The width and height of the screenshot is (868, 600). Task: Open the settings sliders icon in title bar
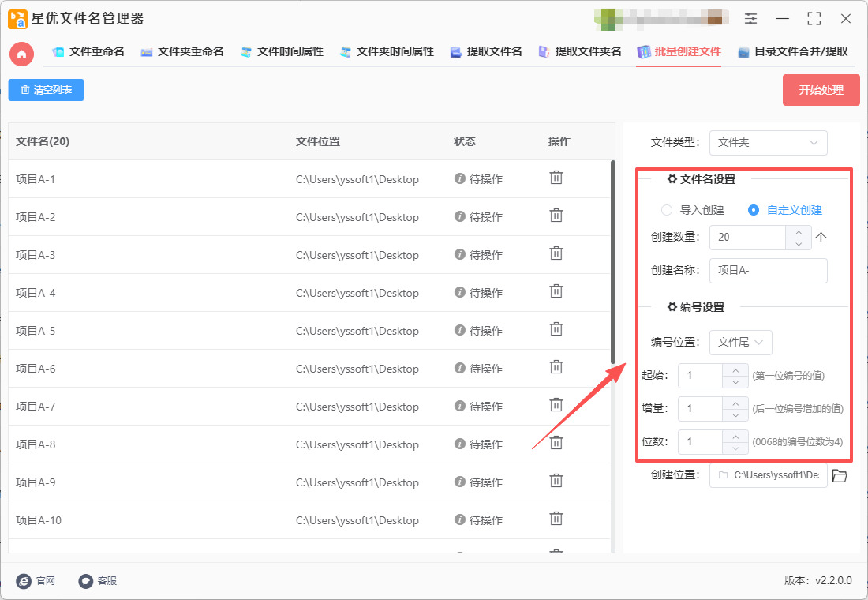pos(750,18)
